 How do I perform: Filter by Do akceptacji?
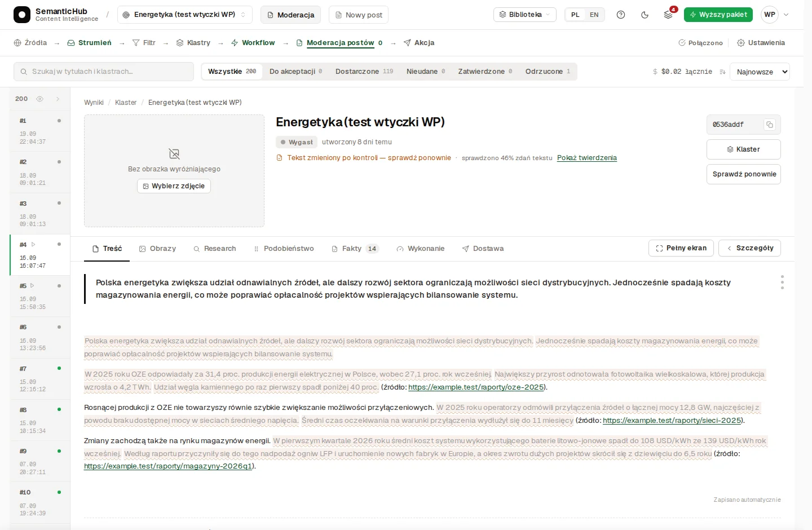[295, 72]
